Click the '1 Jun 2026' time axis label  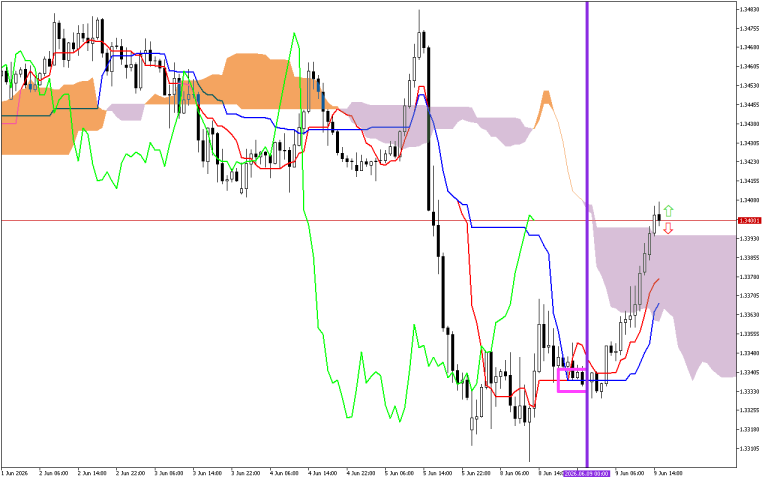14,474
